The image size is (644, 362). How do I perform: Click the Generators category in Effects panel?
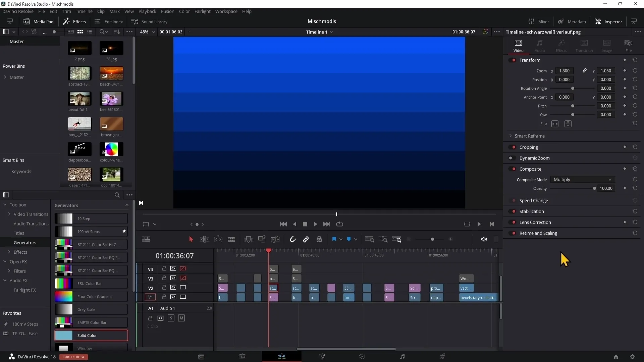pyautogui.click(x=24, y=243)
